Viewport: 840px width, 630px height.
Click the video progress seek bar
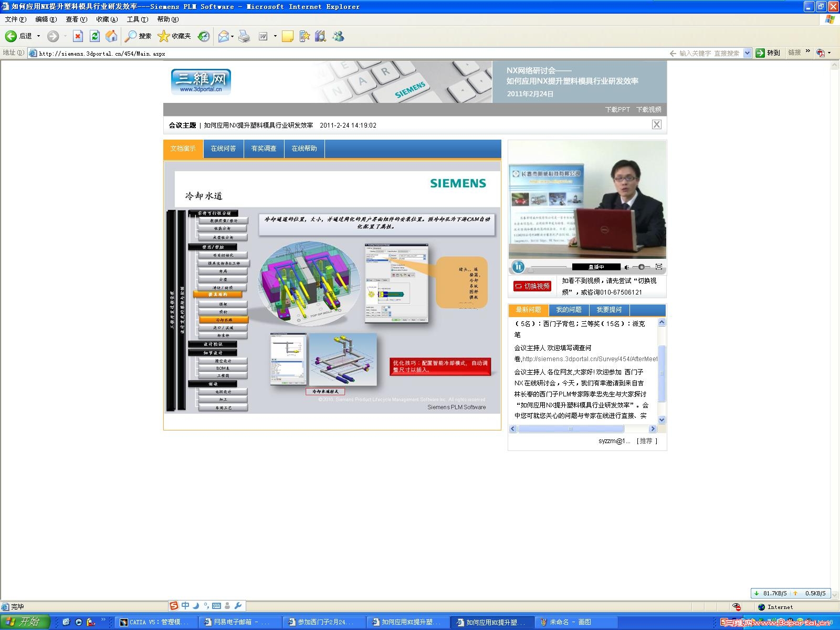(x=549, y=267)
